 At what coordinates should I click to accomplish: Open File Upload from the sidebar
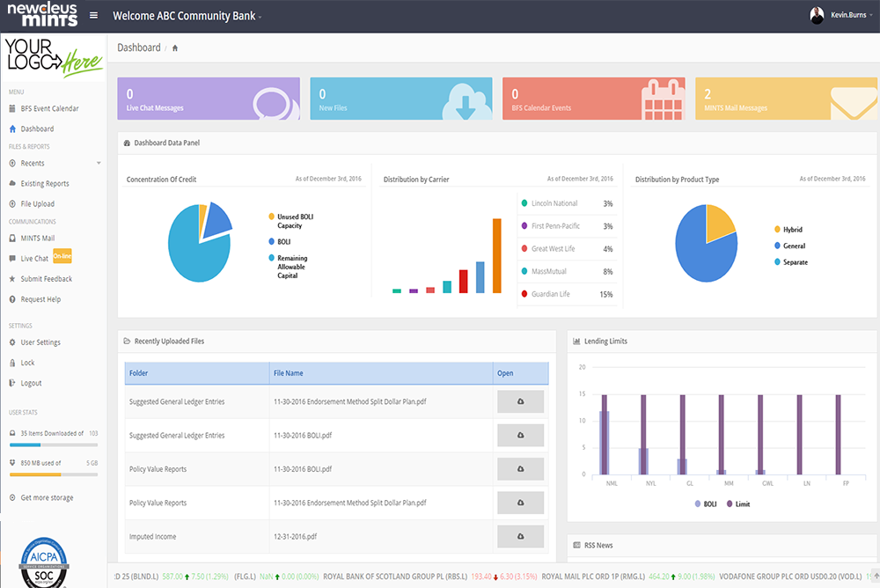click(x=37, y=204)
